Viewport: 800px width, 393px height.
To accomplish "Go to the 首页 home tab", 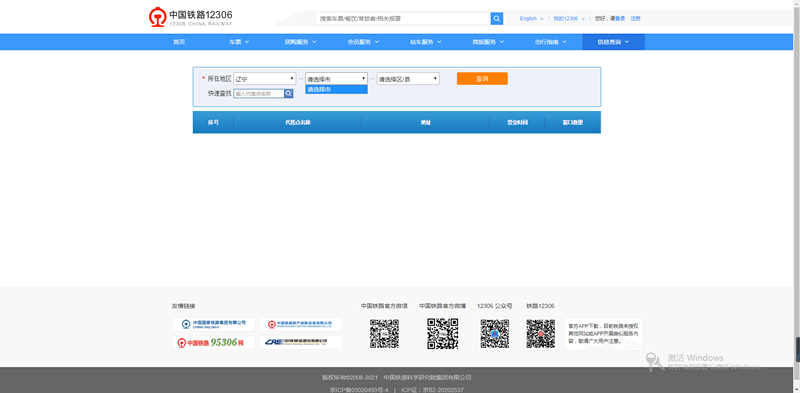I will 179,42.
